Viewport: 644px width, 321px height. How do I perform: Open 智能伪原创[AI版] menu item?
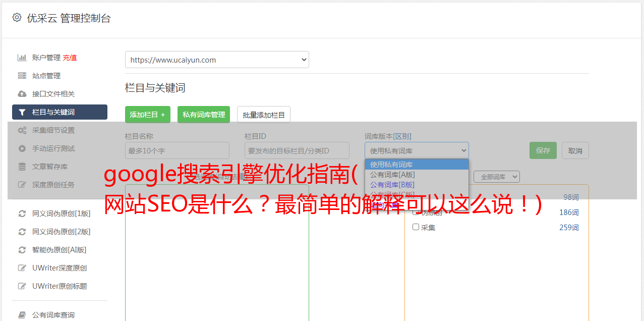(x=60, y=250)
